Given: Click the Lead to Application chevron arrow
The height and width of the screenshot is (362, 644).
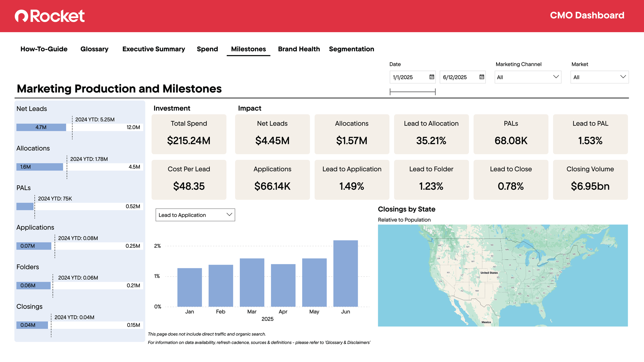Looking at the screenshot, I should (229, 215).
